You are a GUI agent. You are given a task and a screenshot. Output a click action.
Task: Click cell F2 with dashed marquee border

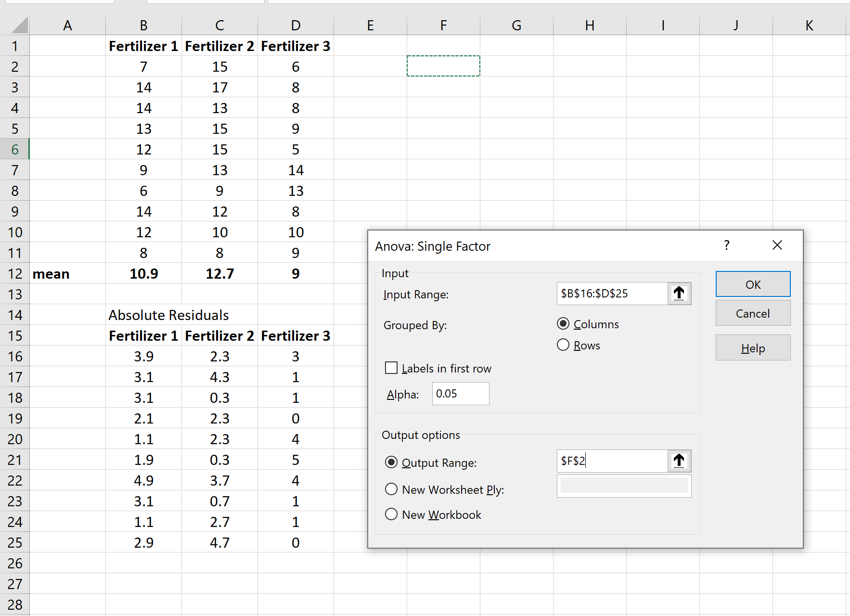pos(443,66)
